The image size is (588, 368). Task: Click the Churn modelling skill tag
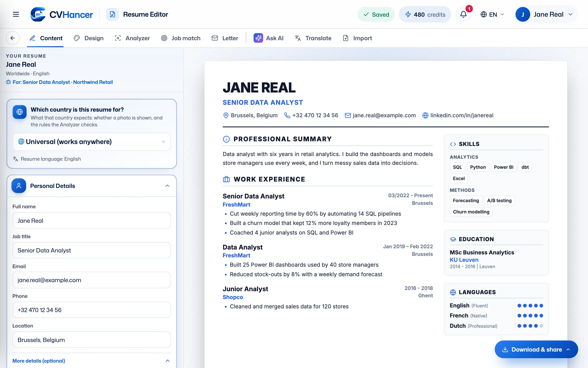pos(471,212)
